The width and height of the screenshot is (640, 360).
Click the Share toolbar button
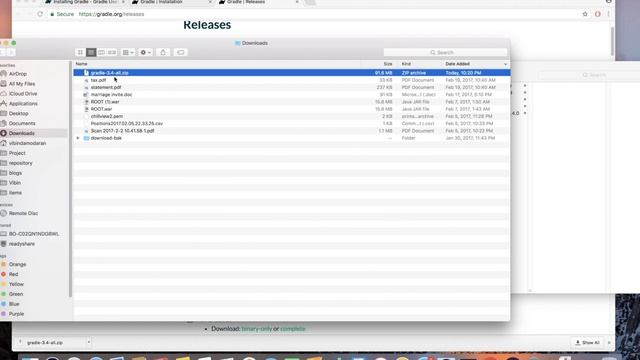tap(163, 52)
